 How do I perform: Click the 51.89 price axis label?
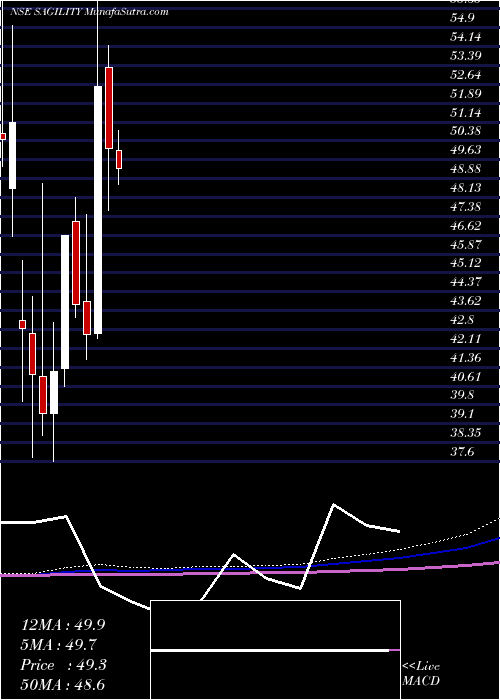[x=466, y=93]
